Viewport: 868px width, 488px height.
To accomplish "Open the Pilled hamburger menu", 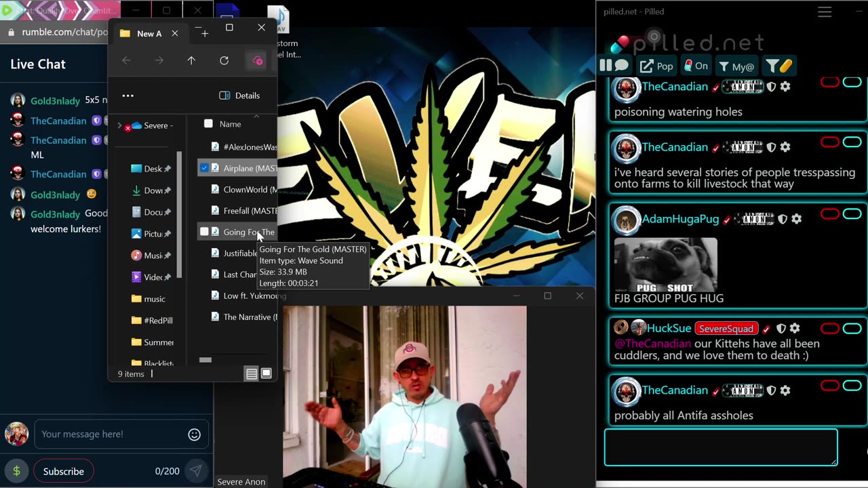I will (825, 12).
